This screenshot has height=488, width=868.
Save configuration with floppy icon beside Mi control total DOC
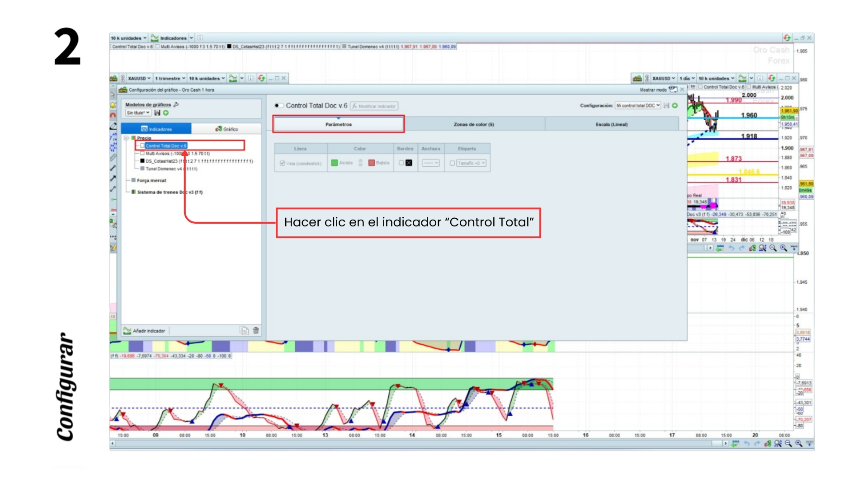pos(666,105)
